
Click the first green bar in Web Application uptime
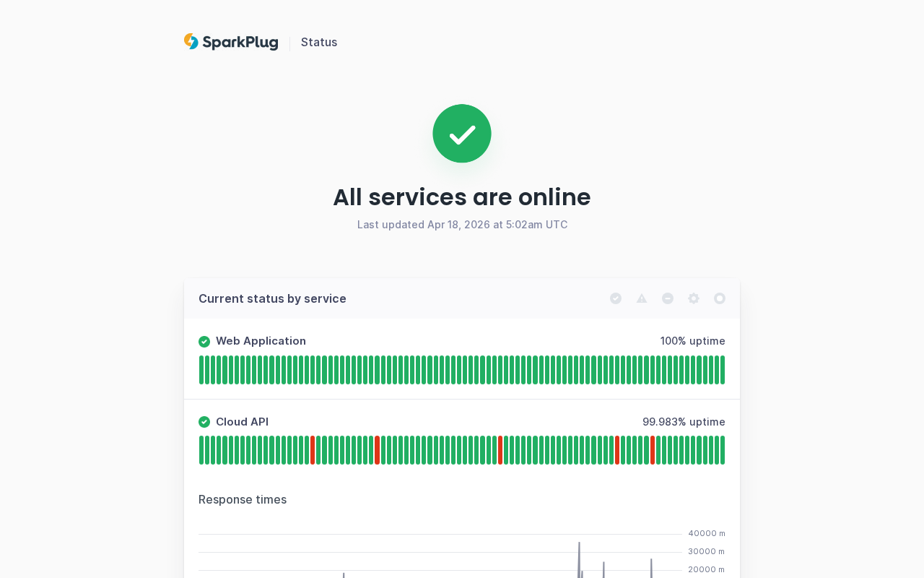pos(201,370)
